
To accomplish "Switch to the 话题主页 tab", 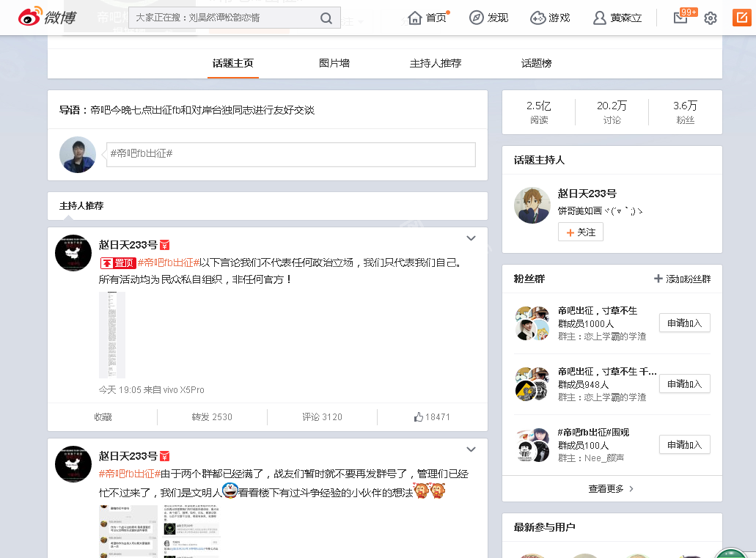I will (x=233, y=63).
